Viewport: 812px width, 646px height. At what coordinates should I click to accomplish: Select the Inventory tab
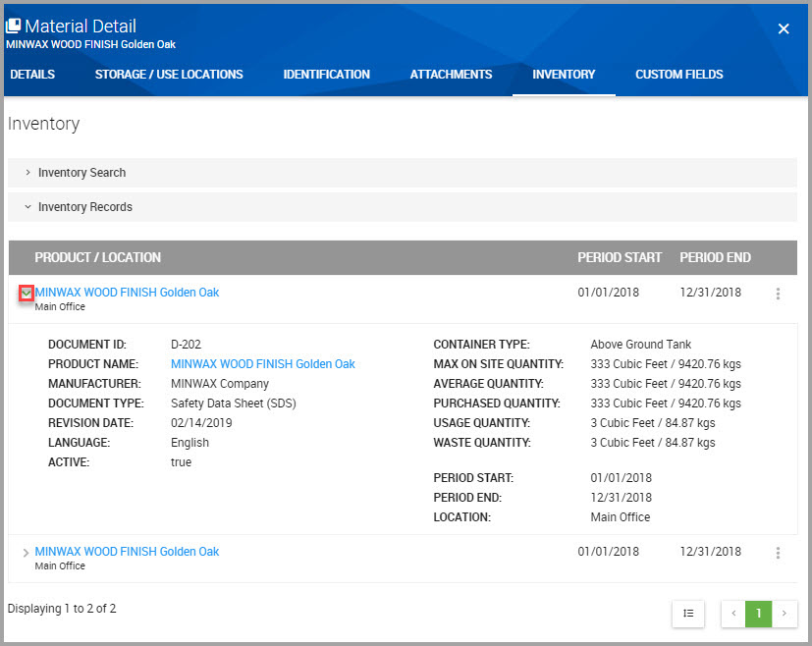tap(564, 75)
